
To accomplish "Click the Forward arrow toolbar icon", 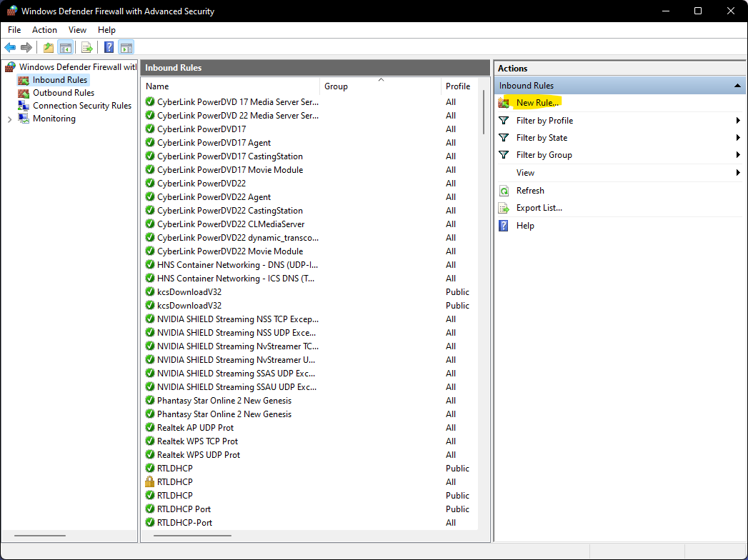I will [x=26, y=47].
